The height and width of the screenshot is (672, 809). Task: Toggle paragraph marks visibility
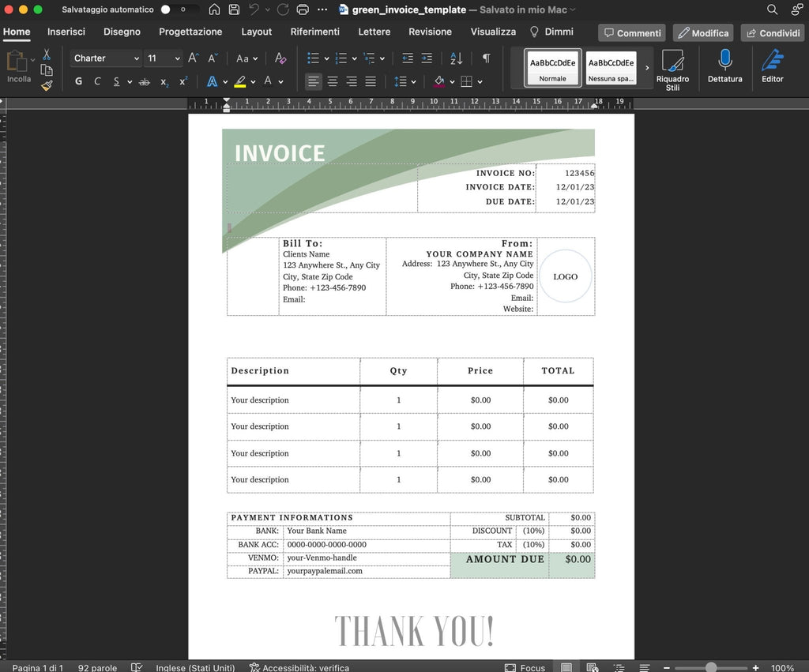tap(485, 58)
